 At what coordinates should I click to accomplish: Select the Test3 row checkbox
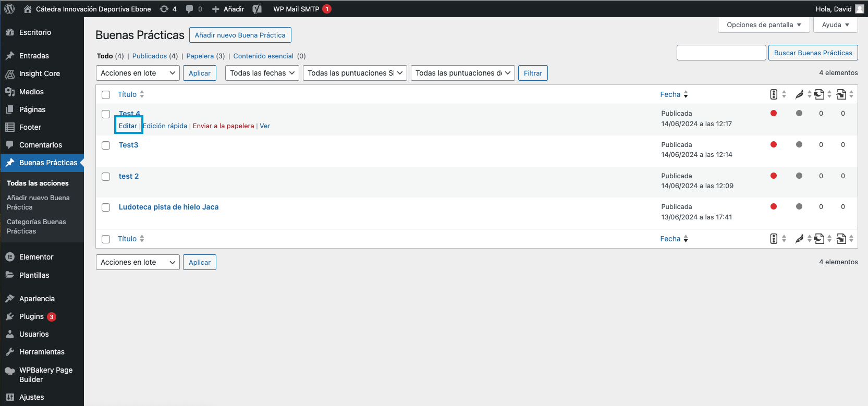point(106,145)
